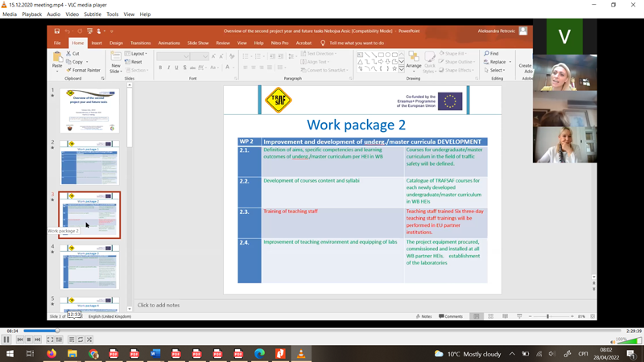Open the font name combo box
Image resolution: width=644 pixels, height=362 pixels.
(173, 56)
